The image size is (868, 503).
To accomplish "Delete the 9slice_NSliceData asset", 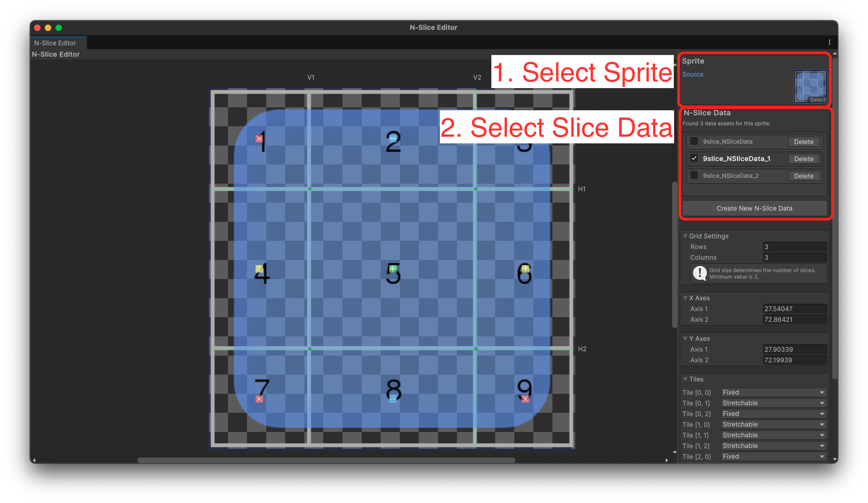I will [804, 142].
